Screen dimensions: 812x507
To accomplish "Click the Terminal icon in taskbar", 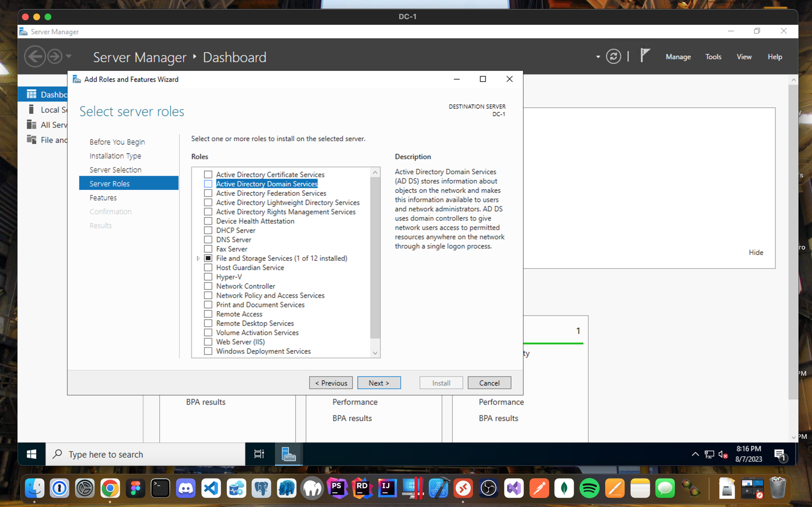I will 160,490.
